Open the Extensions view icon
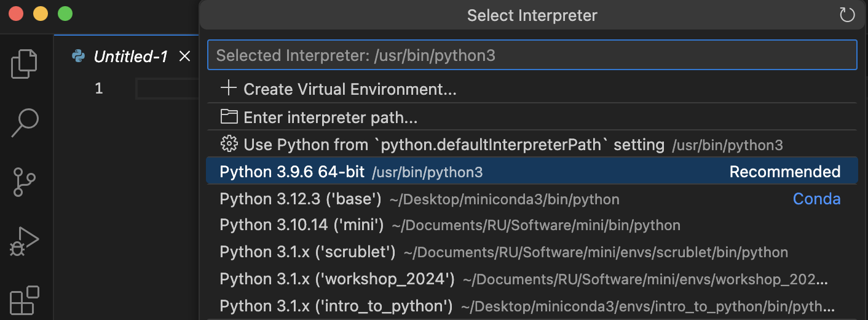The width and height of the screenshot is (868, 320). pyautogui.click(x=25, y=300)
